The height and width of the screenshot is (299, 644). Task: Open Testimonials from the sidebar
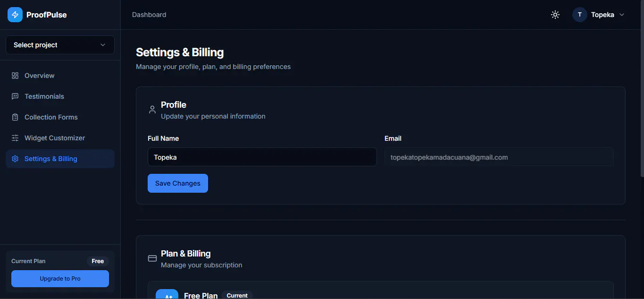click(60, 96)
